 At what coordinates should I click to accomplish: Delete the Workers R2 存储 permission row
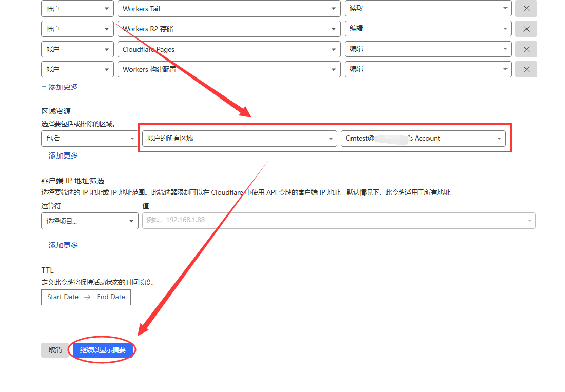click(x=526, y=29)
